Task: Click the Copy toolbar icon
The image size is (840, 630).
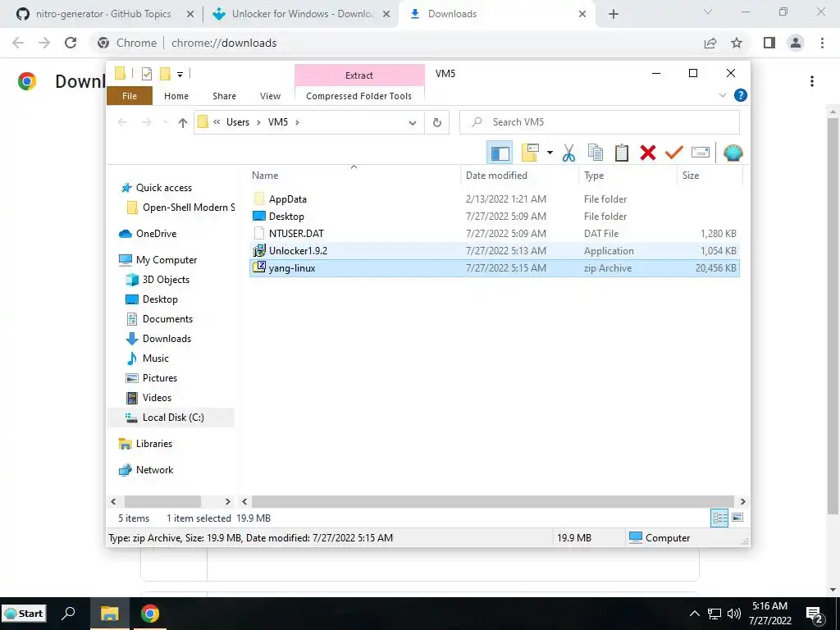Action: click(x=596, y=153)
